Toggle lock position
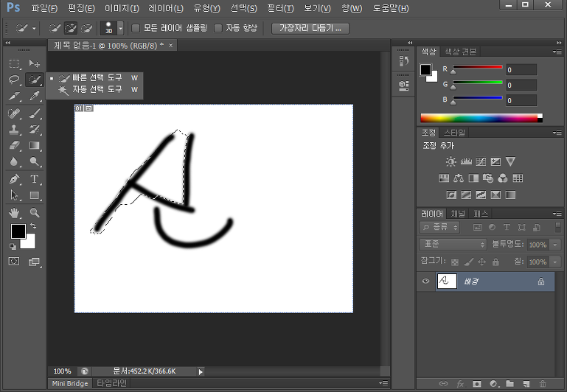The height and width of the screenshot is (392, 567). tap(481, 262)
